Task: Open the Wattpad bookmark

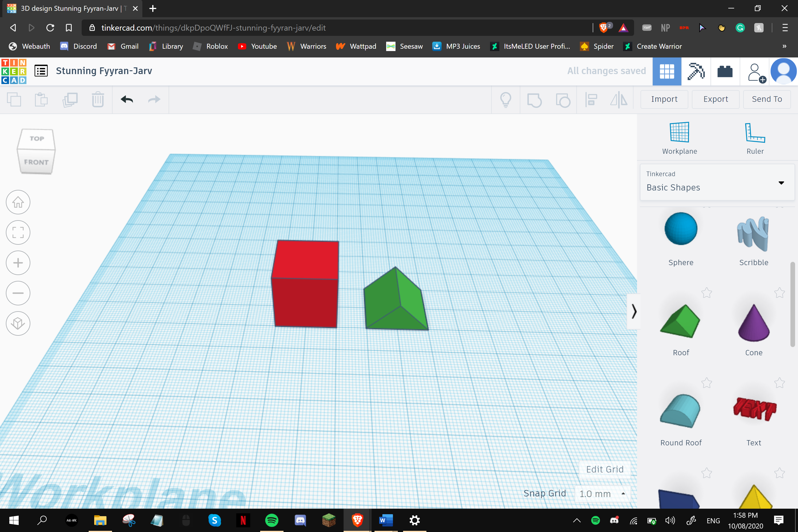Action: click(x=356, y=46)
